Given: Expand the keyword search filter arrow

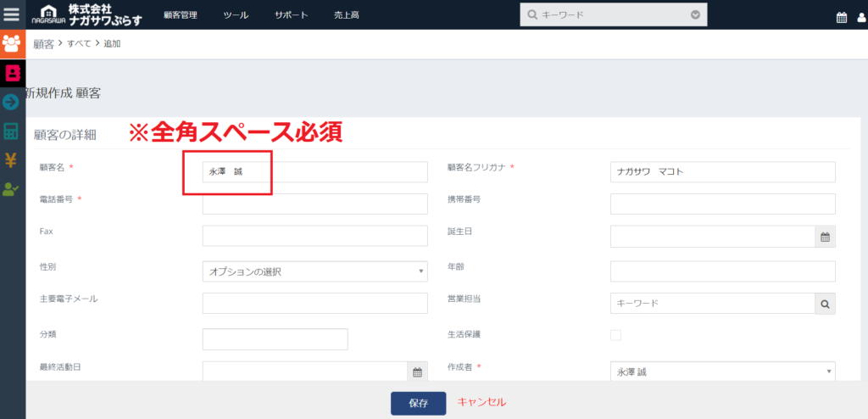Looking at the screenshot, I should click(x=696, y=14).
